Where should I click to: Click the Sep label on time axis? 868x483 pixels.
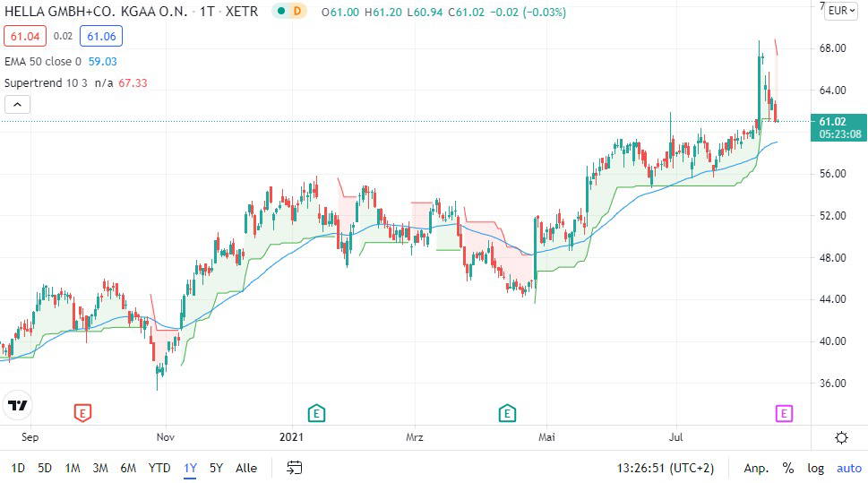(30, 437)
